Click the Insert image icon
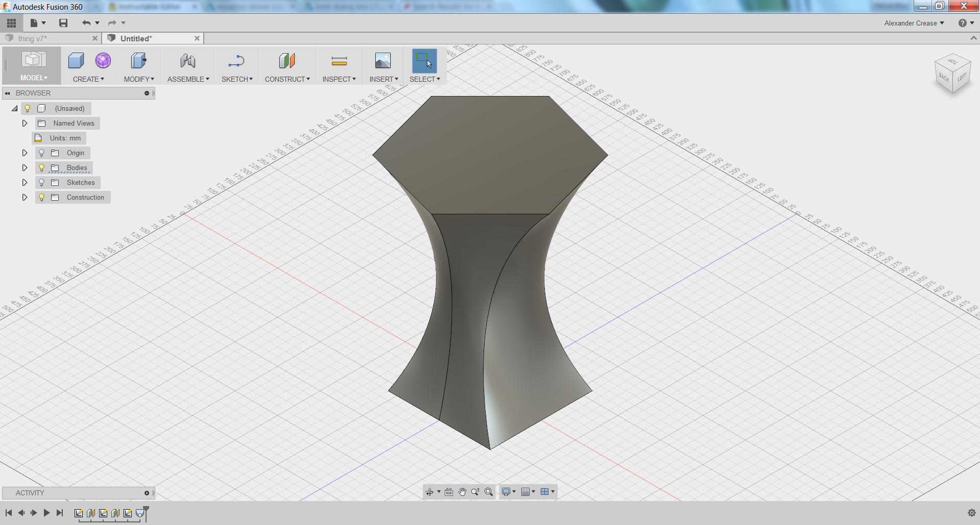Viewport: 980px width, 525px height. click(383, 61)
